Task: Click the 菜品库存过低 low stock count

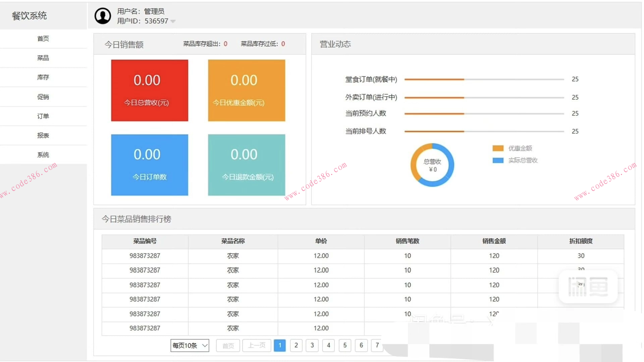Action: 283,44
